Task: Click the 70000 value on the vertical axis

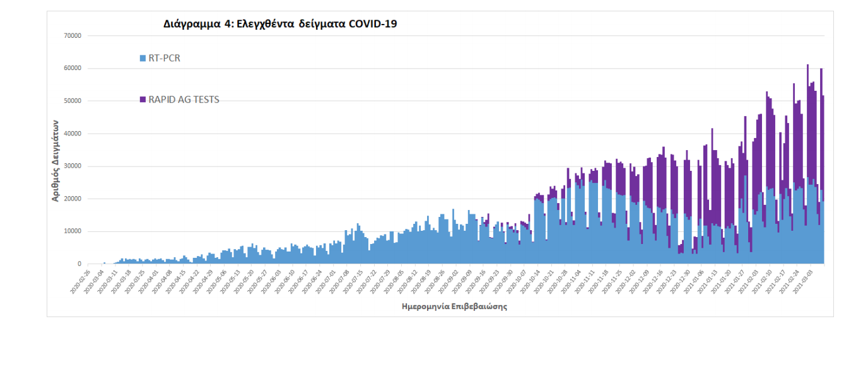Action: click(73, 36)
